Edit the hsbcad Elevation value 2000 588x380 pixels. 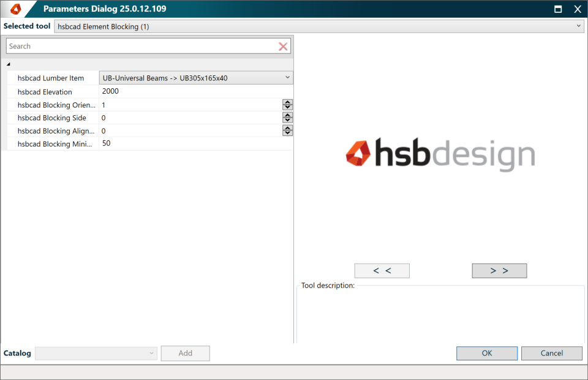coord(196,91)
